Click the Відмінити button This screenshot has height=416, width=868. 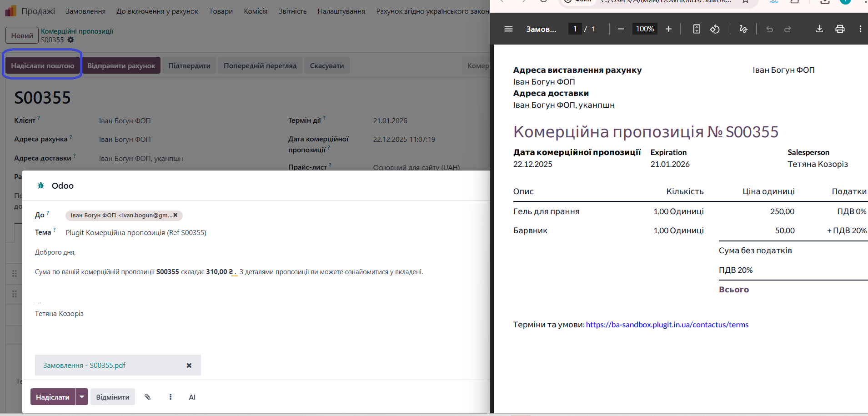pos(113,397)
